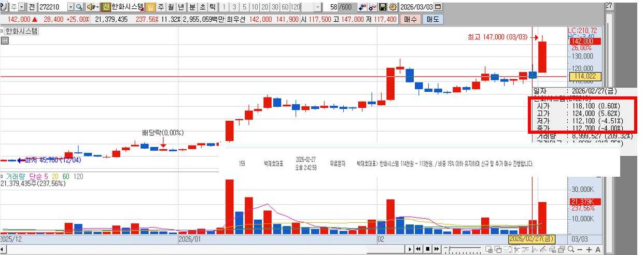The height and width of the screenshot is (255, 644).
Task: Click the 거래량 volume indicator label
Action: pos(16,176)
